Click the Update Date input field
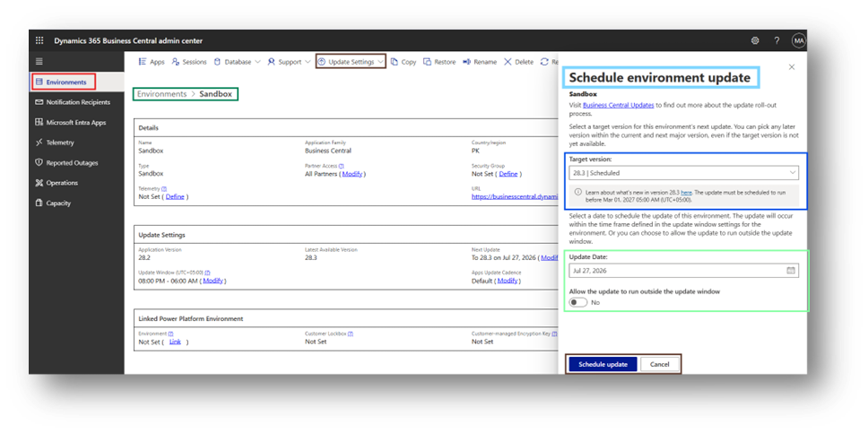 (683, 271)
